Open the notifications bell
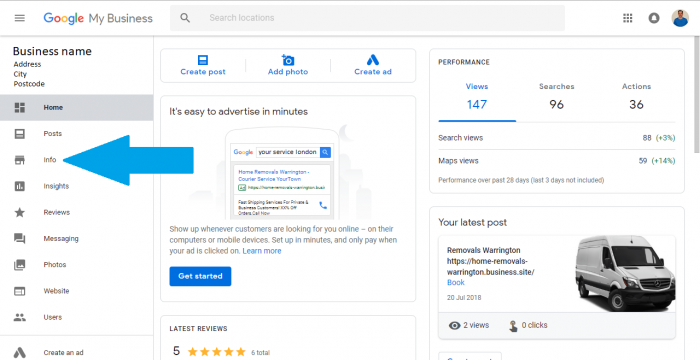700x360 pixels. (654, 18)
